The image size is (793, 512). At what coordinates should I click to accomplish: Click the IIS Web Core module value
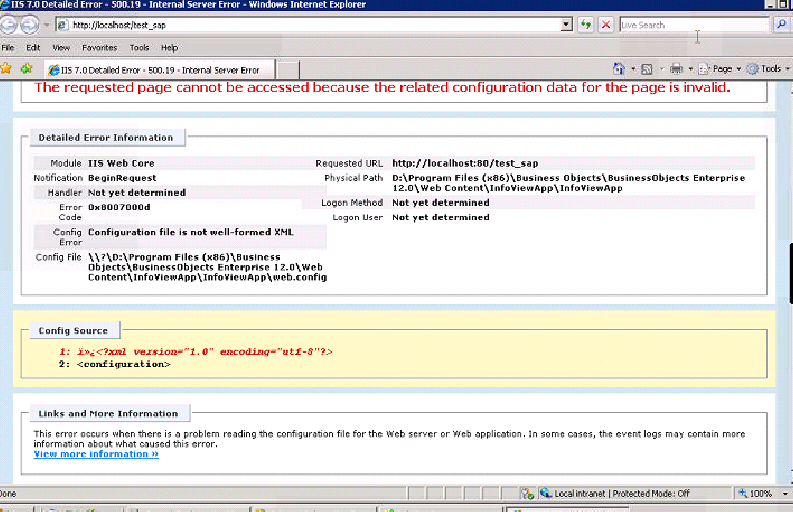coord(121,163)
